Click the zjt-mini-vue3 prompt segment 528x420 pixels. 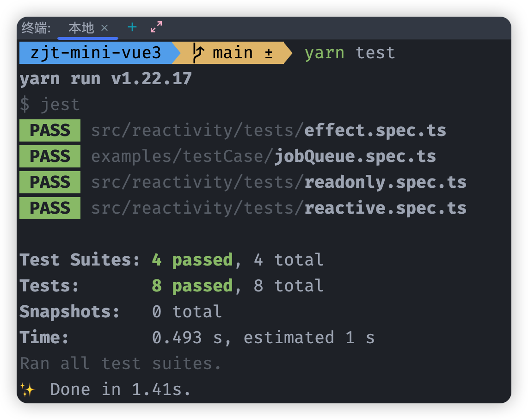click(x=96, y=53)
